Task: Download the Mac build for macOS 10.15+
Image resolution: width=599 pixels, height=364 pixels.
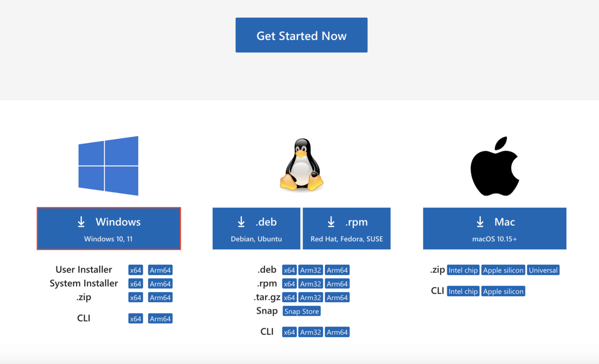Action: tap(495, 229)
